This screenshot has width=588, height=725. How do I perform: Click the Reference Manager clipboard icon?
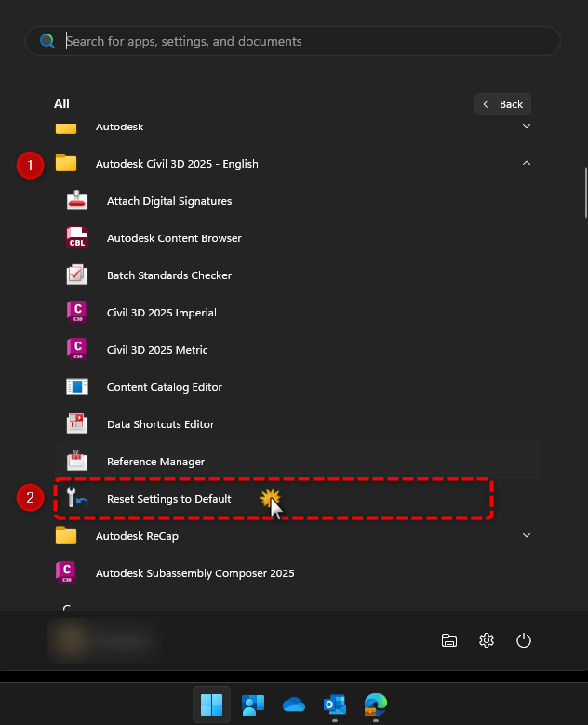click(x=77, y=461)
